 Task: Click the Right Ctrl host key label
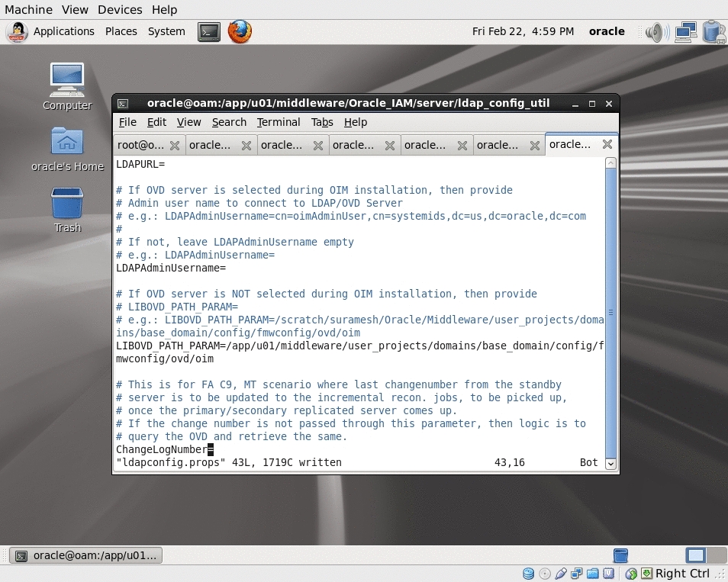(x=682, y=574)
